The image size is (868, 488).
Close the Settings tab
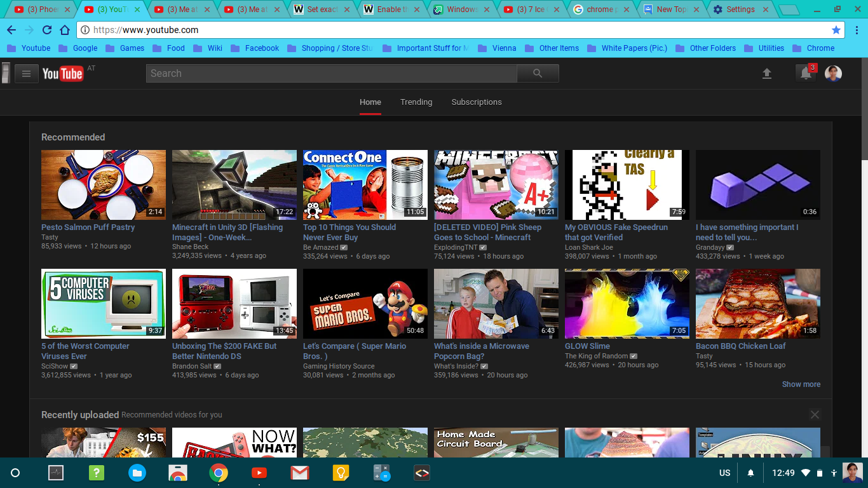click(x=766, y=10)
